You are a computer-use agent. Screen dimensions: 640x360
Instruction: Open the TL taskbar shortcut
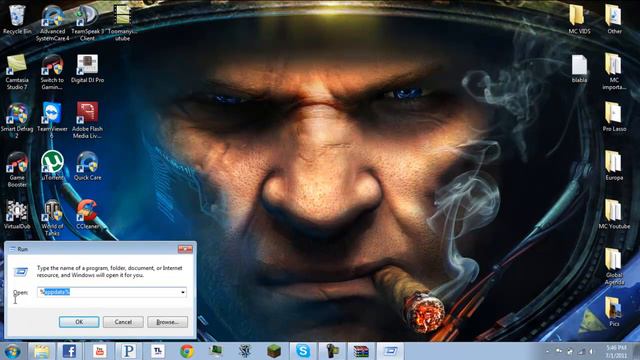coord(158,351)
